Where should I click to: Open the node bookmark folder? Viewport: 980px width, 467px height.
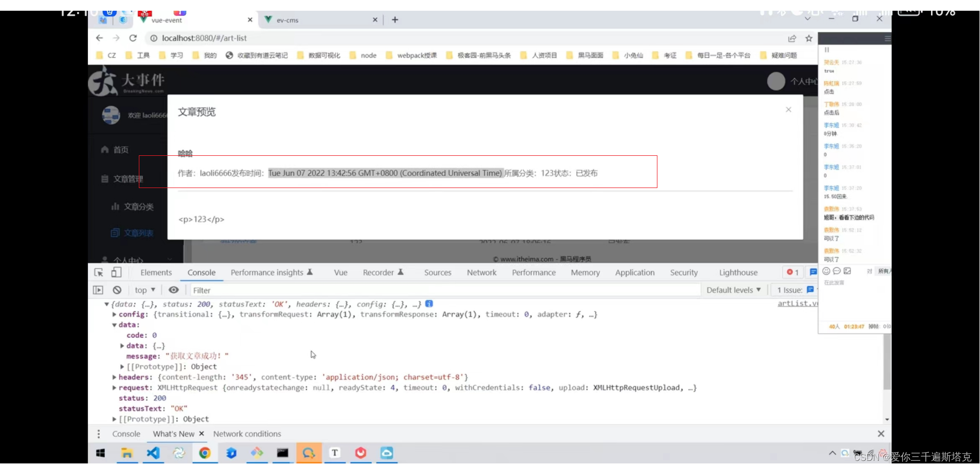363,55
